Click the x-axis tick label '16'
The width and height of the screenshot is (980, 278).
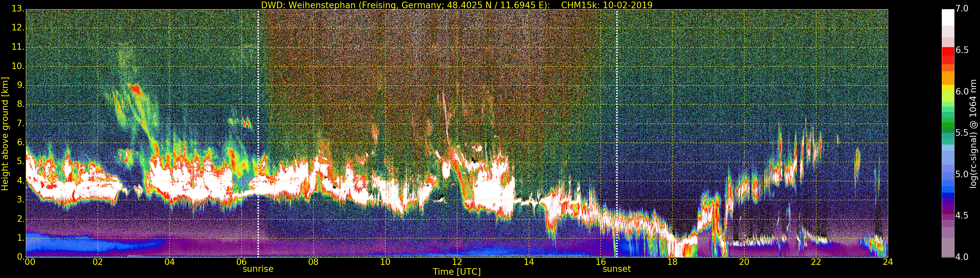601,262
